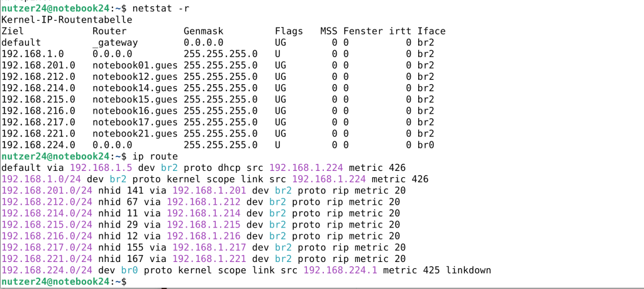The image size is (644, 289).
Task: Select next hop 192.168.1.217
Action: tap(209, 247)
